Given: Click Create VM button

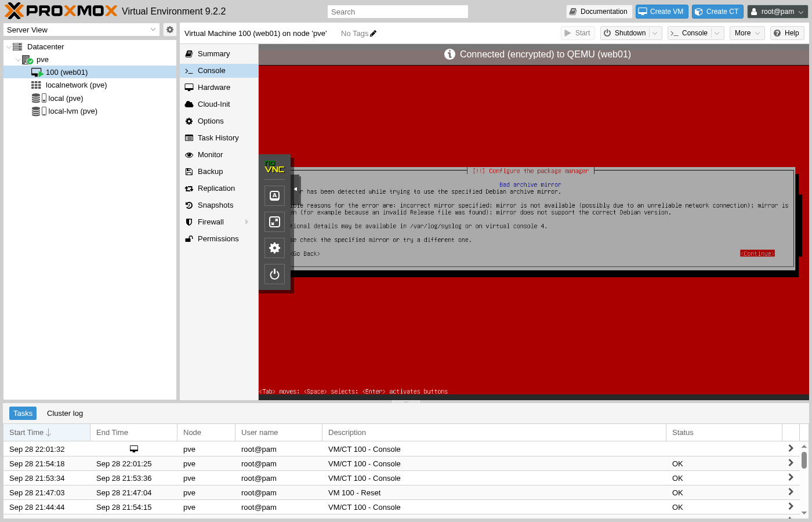Looking at the screenshot, I should pos(662,12).
